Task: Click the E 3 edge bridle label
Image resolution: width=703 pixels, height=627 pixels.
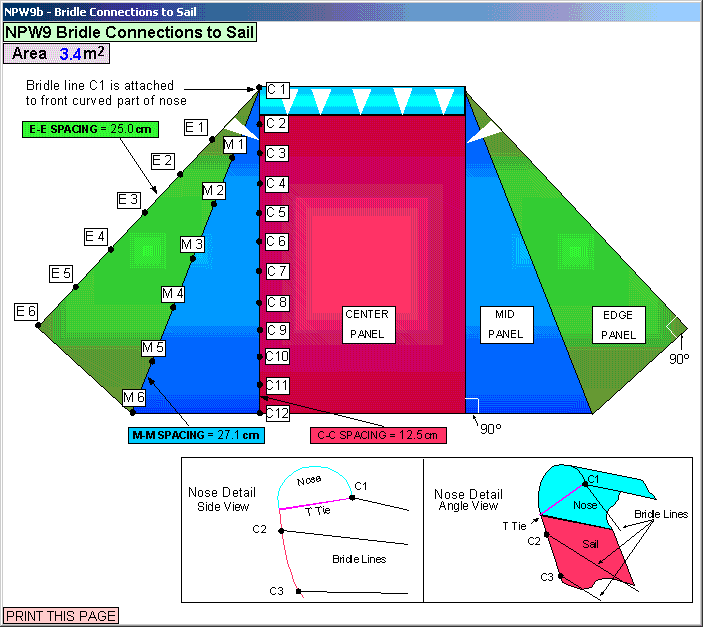Action: tap(129, 199)
